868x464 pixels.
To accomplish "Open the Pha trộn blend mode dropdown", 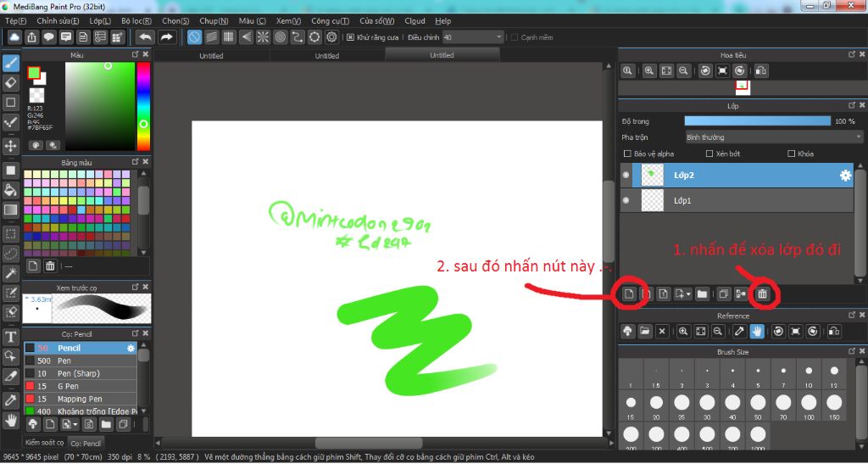I will click(774, 137).
